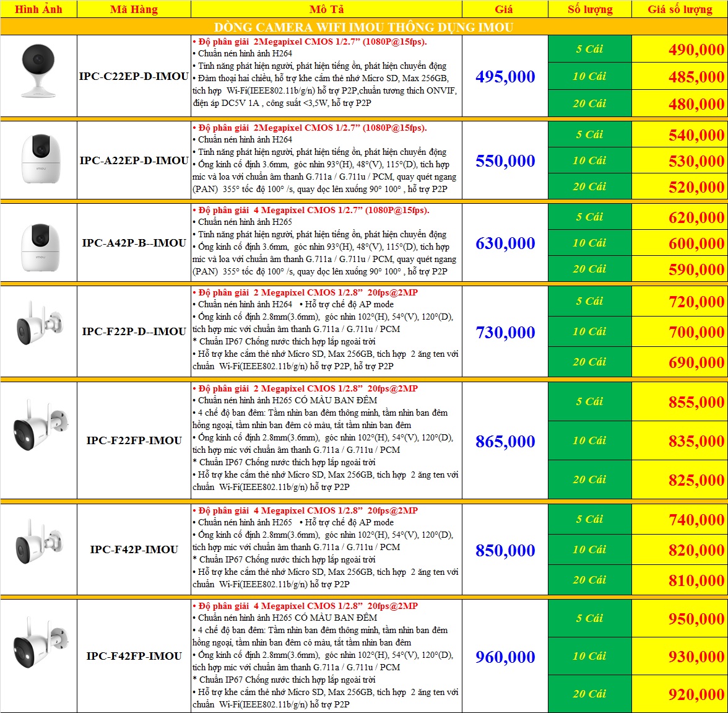Click the blue price "865,000"
The width and height of the screenshot is (728, 713).
(505, 441)
